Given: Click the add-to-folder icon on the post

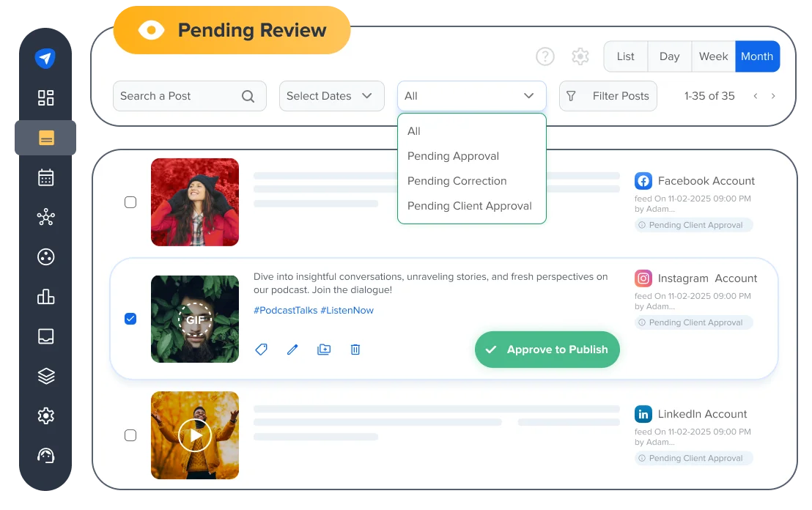Looking at the screenshot, I should 324,350.
